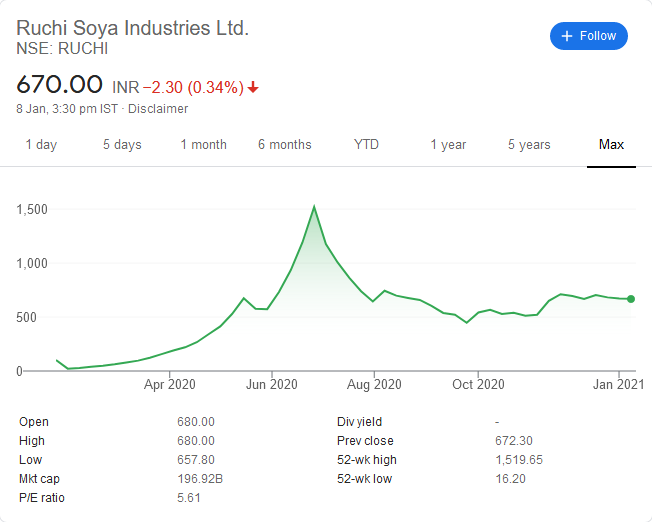Viewport: 652px width, 522px height.
Task: Click the 1,500 y-axis label
Action: point(32,210)
